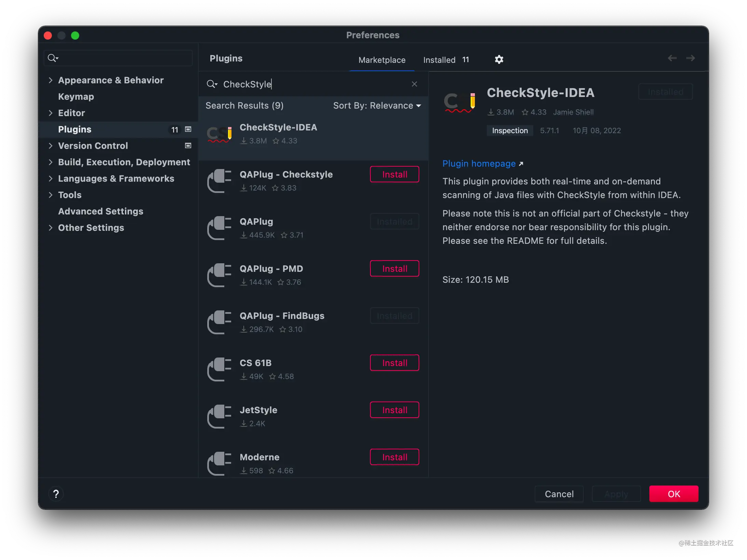Viewport: 747px width, 560px height.
Task: Switch to the Marketplace tab
Action: click(382, 60)
